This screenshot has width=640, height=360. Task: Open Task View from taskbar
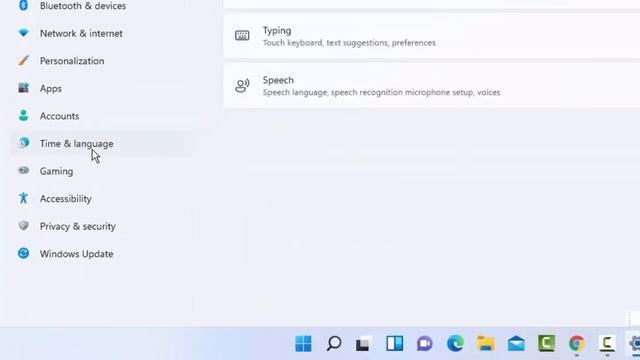pos(363,344)
